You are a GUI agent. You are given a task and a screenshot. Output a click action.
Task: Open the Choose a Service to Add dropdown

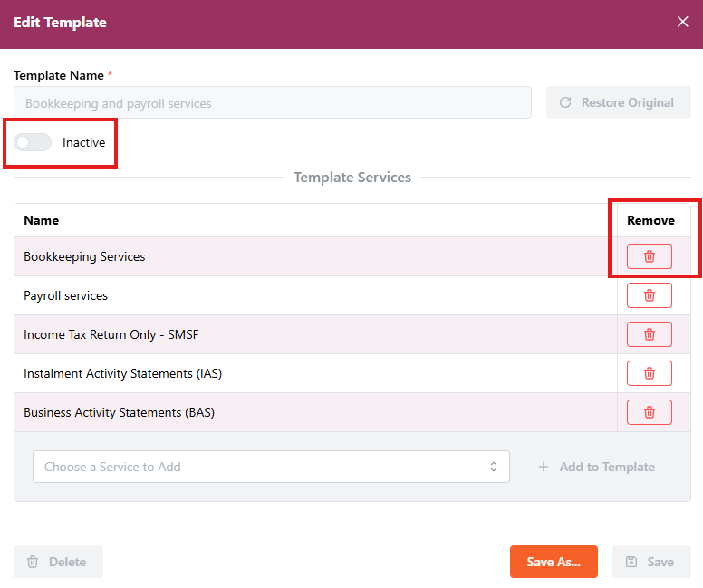point(271,467)
